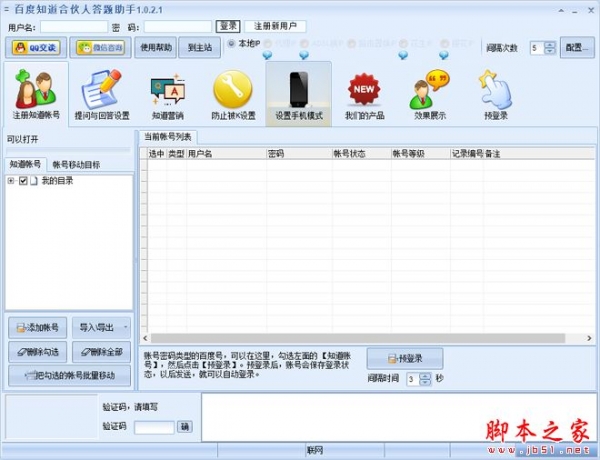600x460 pixels.
Task: Open 使用帮助 help
Action: coord(155,47)
